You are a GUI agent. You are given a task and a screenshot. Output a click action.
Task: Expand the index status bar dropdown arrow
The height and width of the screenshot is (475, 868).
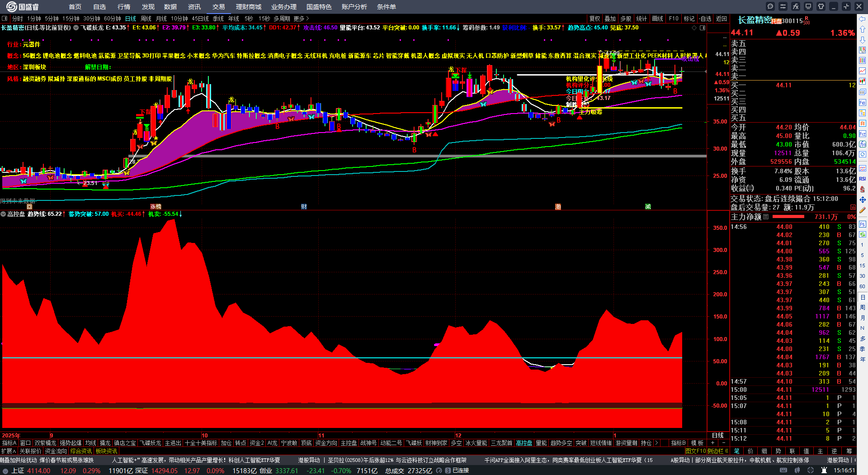point(5,470)
